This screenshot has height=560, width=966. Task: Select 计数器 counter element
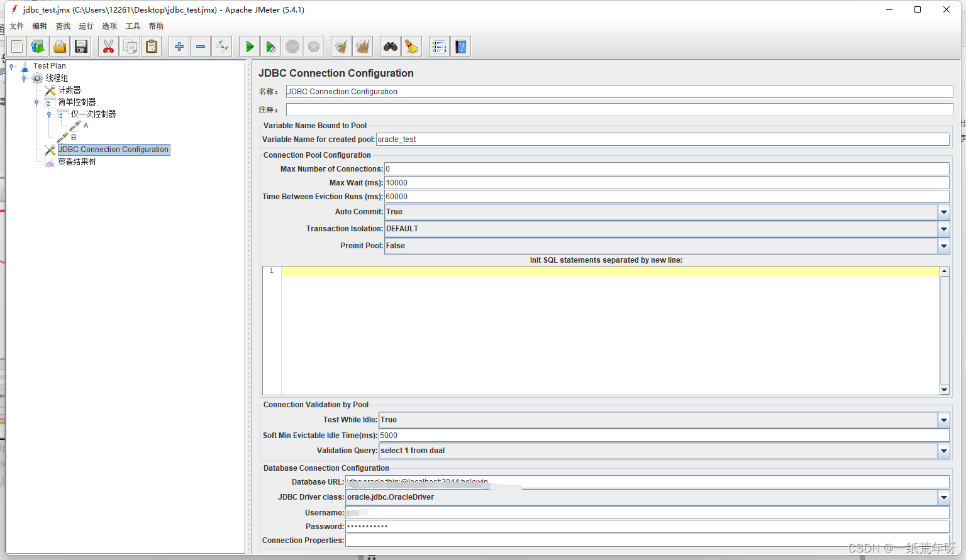point(69,90)
